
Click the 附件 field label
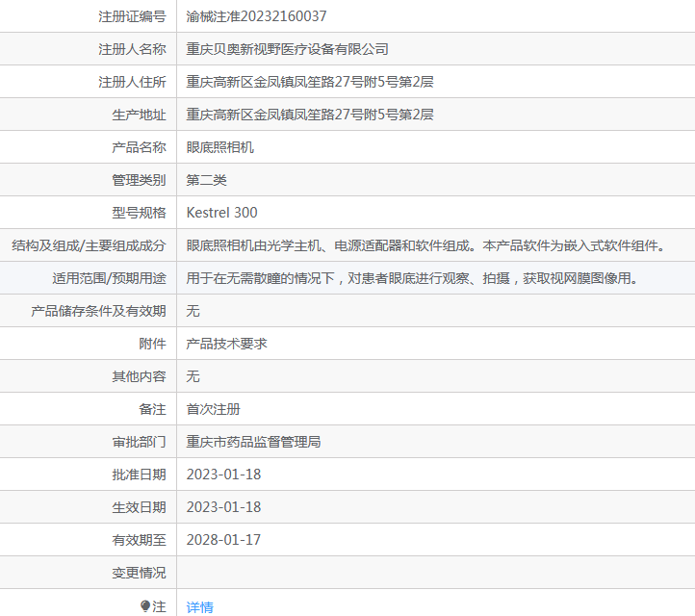152,344
